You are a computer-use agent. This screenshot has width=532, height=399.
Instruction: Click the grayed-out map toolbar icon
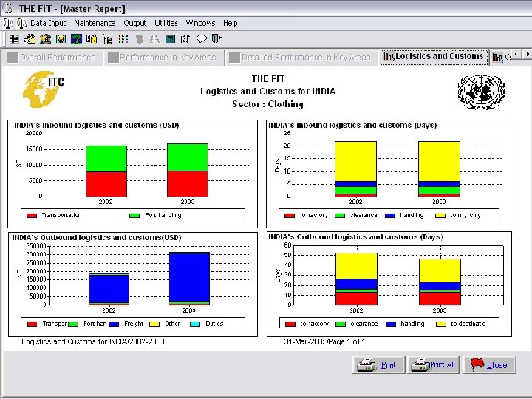[x=139, y=39]
